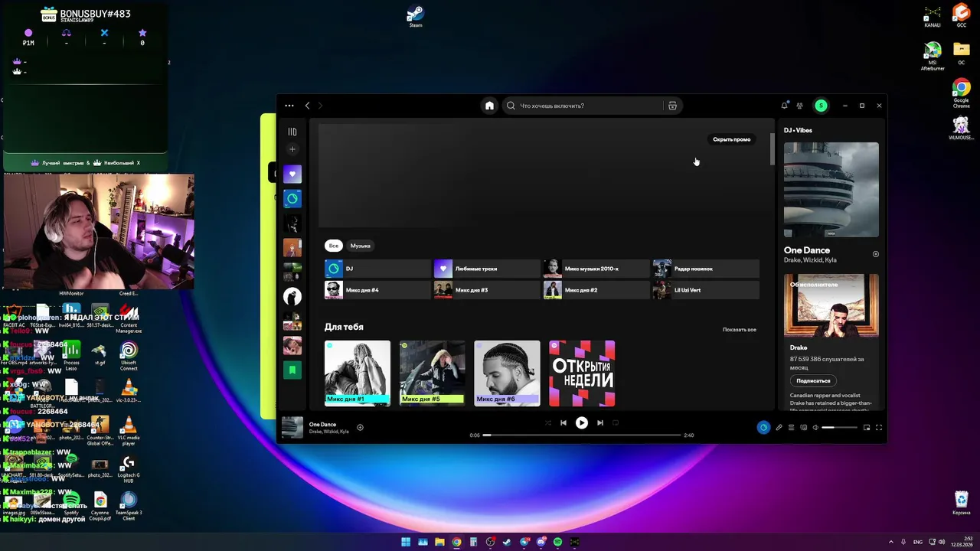Click 'Показать все' link

tap(740, 330)
